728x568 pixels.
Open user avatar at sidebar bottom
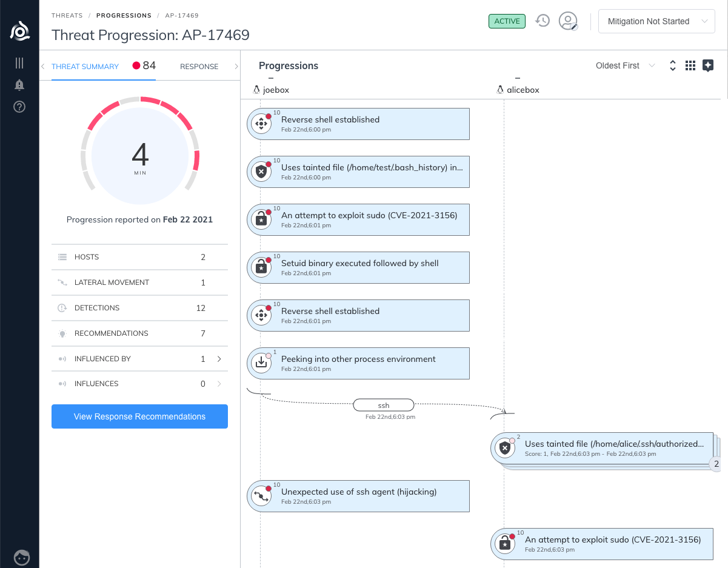point(21,557)
